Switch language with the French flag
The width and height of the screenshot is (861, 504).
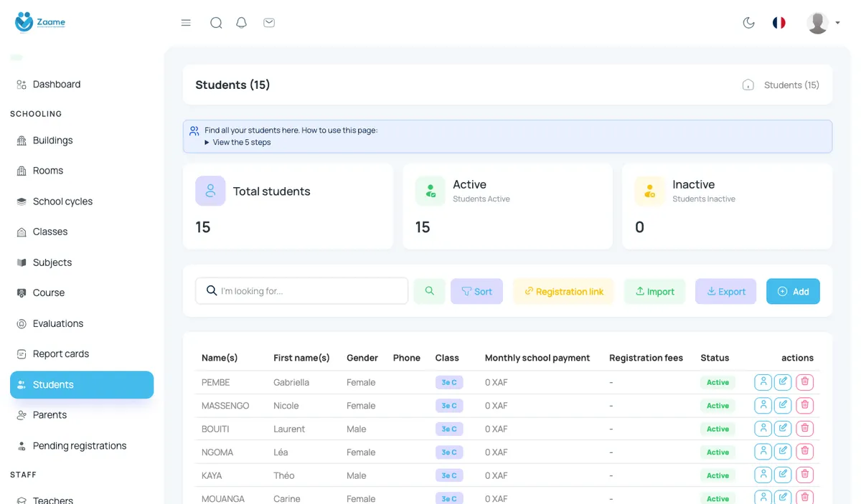pyautogui.click(x=778, y=23)
